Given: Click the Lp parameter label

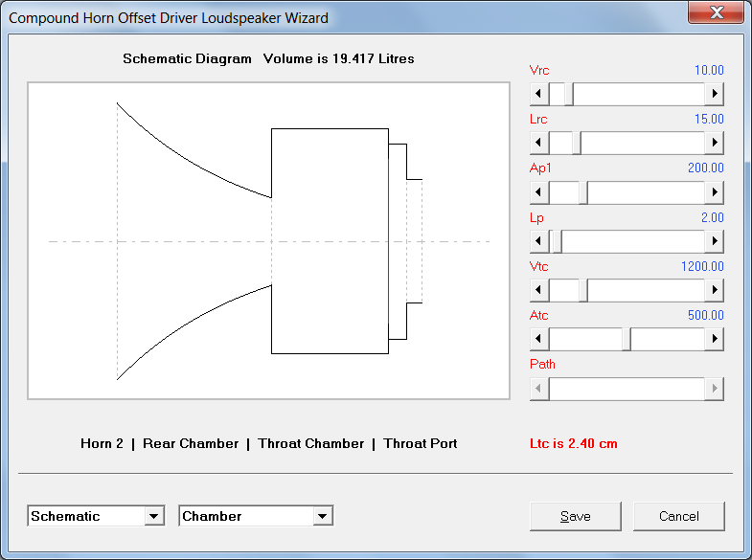Looking at the screenshot, I should 536,217.
